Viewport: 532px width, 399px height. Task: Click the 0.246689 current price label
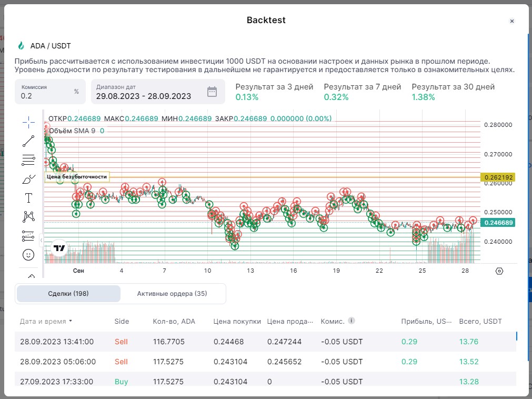tap(498, 223)
